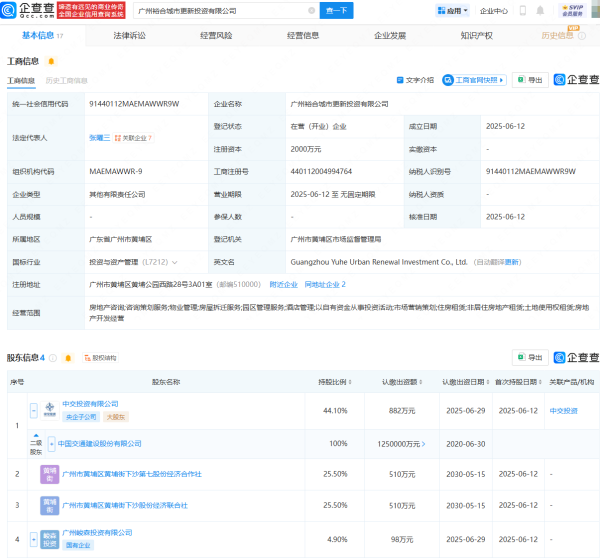Switch to the 基本信息 tab

click(x=42, y=36)
